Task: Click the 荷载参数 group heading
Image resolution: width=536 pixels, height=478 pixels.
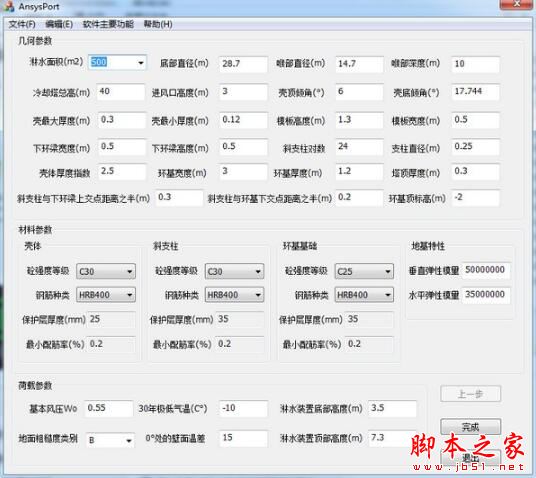Action: [35, 386]
